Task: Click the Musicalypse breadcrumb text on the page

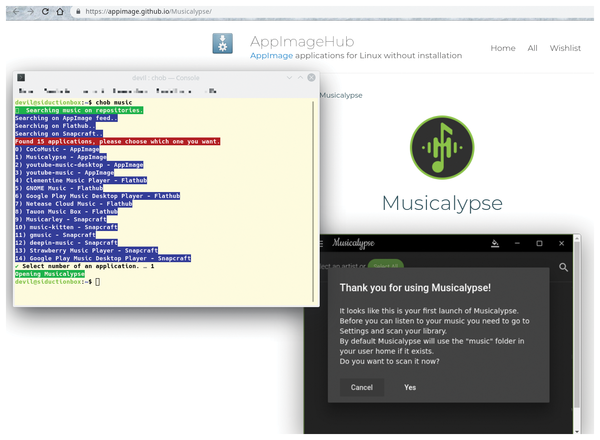Action: coord(341,95)
